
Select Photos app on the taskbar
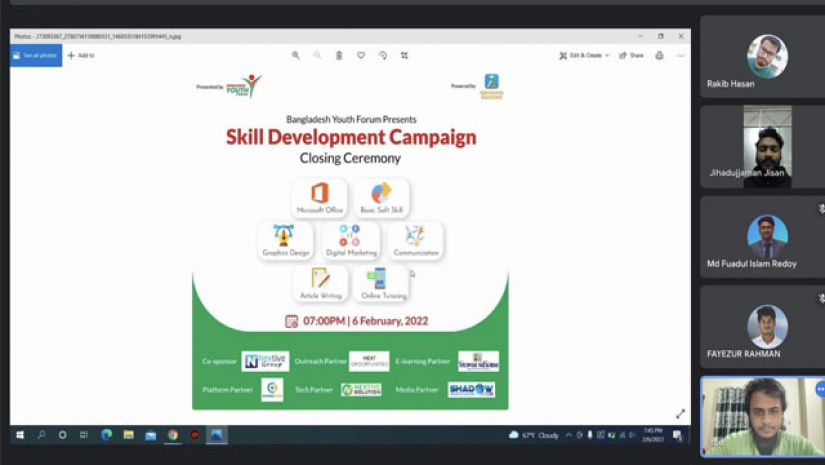click(216, 435)
